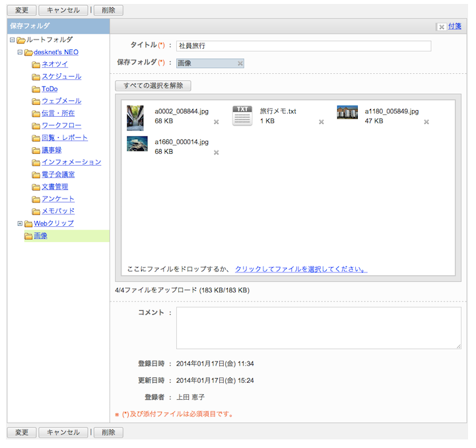Remove the 旅行メモ.txt attachment
The image size is (476, 448).
[322, 122]
